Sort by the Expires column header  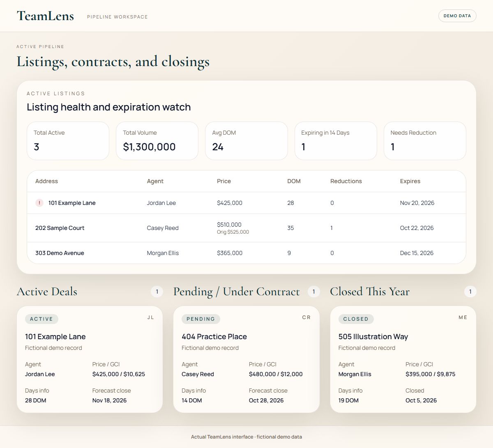tap(410, 181)
